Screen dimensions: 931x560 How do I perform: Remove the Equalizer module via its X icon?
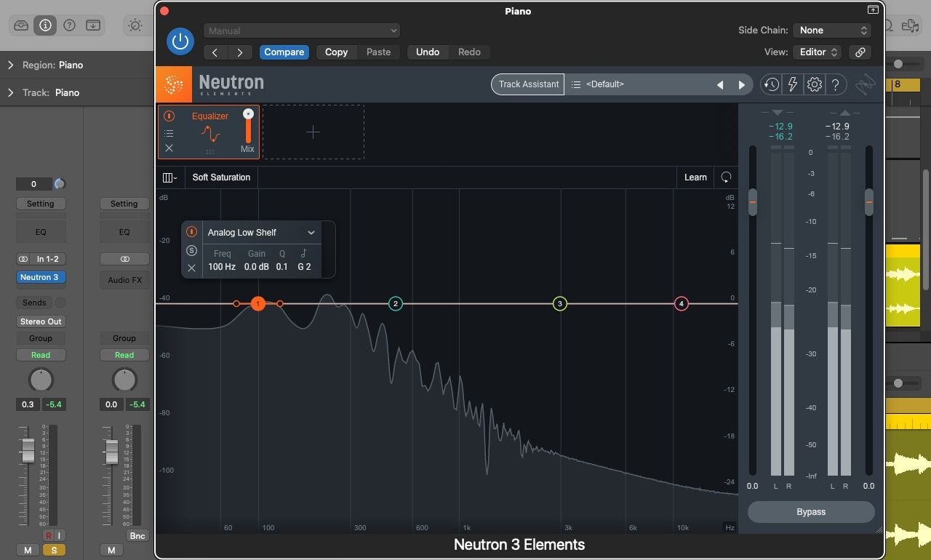tap(169, 148)
